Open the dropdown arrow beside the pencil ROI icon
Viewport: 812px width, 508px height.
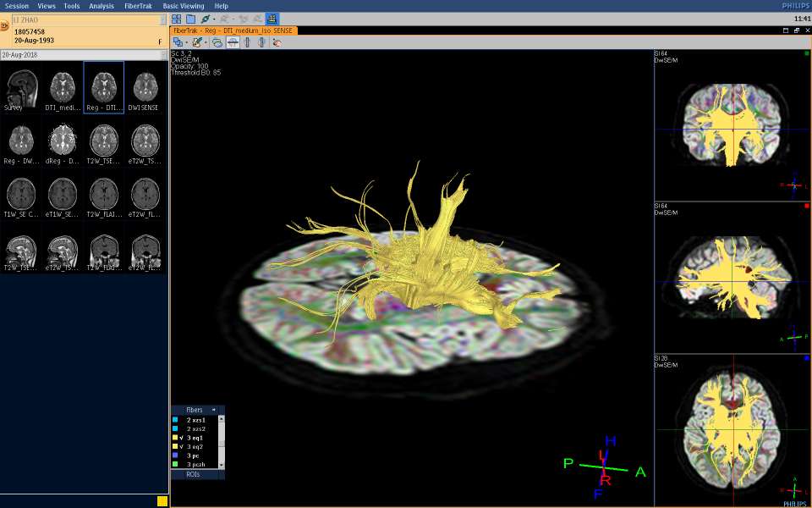click(x=205, y=42)
